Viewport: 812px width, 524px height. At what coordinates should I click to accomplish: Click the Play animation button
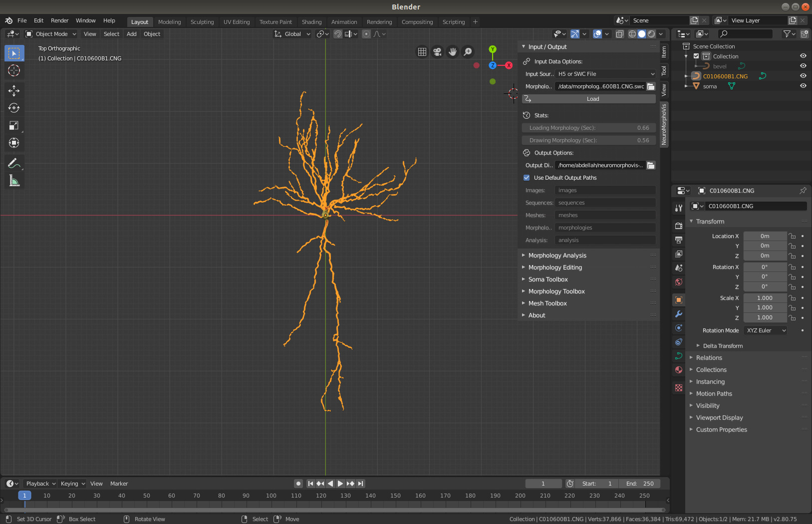pyautogui.click(x=340, y=484)
